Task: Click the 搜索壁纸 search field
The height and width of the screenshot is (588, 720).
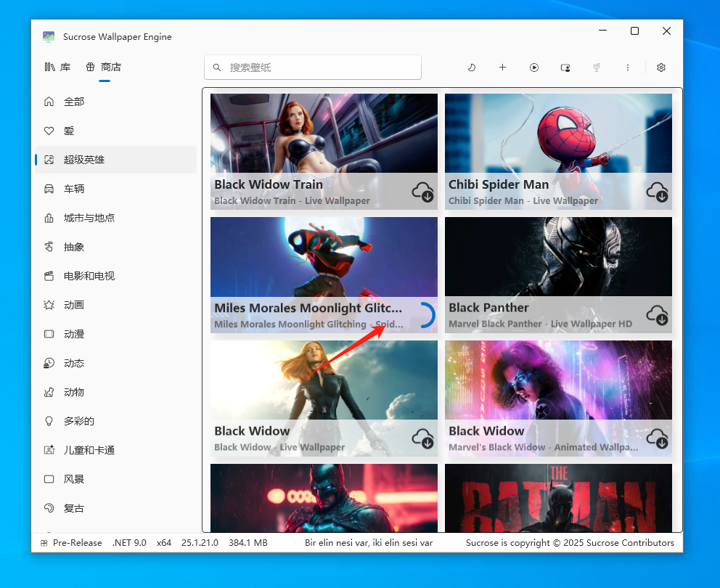Action: pyautogui.click(x=313, y=68)
